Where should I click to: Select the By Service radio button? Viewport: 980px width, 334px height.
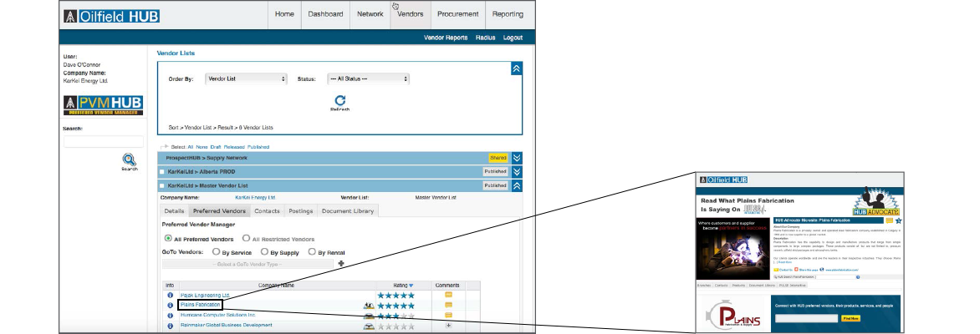tap(217, 252)
